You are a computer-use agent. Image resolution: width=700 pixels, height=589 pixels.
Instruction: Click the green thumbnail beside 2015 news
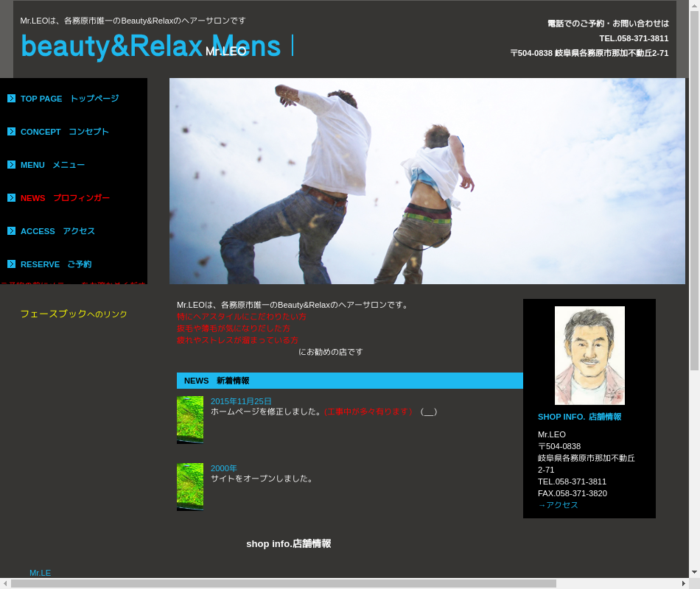pyautogui.click(x=190, y=420)
